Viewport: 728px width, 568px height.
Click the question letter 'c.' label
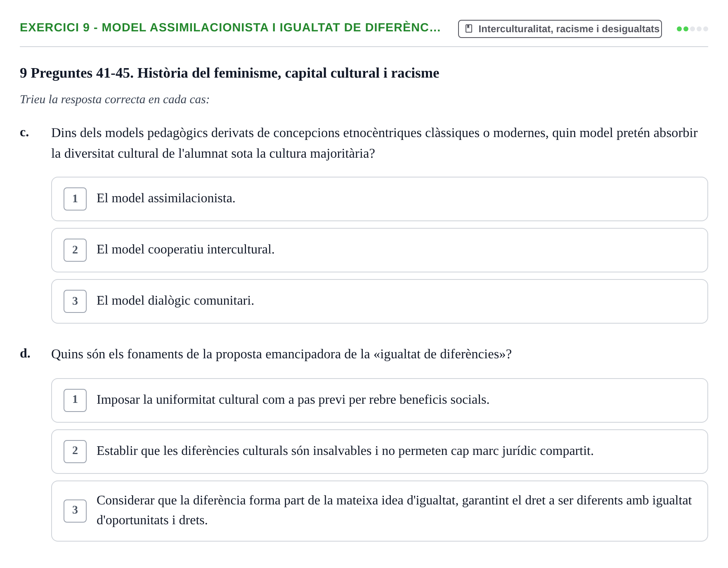point(24,133)
